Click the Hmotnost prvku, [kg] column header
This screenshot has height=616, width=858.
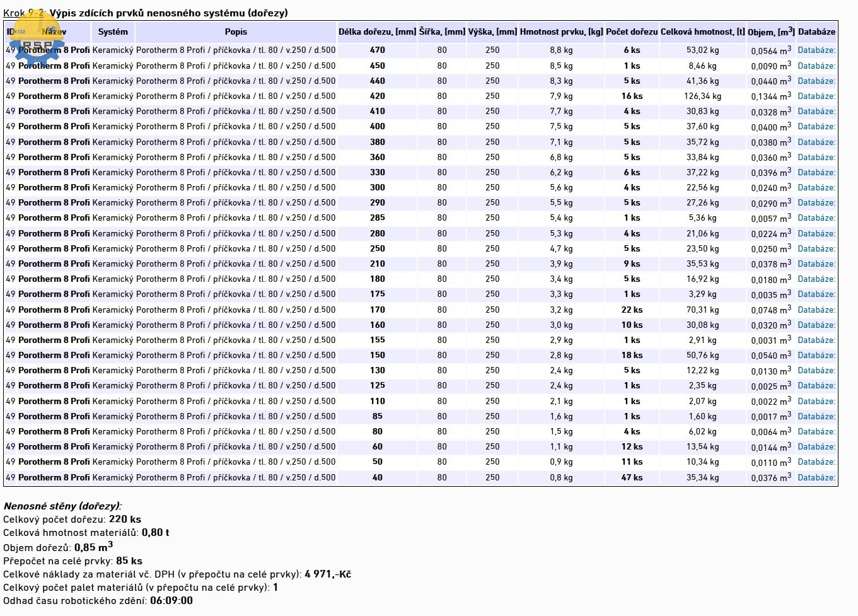[561, 32]
